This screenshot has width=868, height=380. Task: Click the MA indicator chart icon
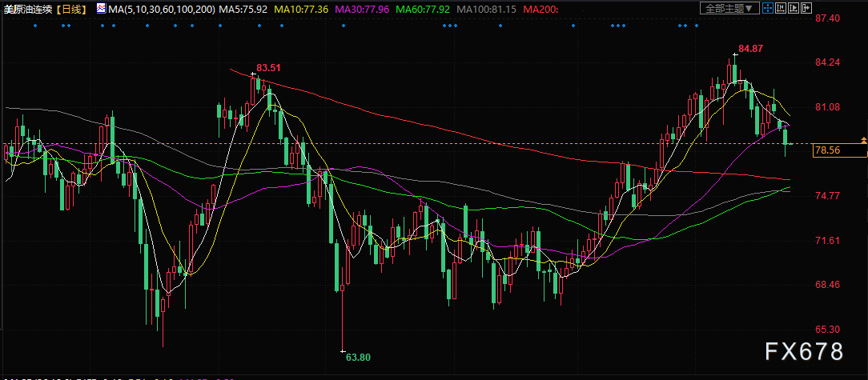[x=101, y=8]
